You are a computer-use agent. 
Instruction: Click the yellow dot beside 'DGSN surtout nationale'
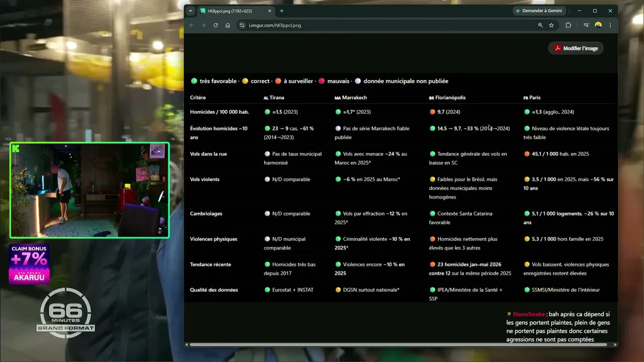pyautogui.click(x=338, y=290)
